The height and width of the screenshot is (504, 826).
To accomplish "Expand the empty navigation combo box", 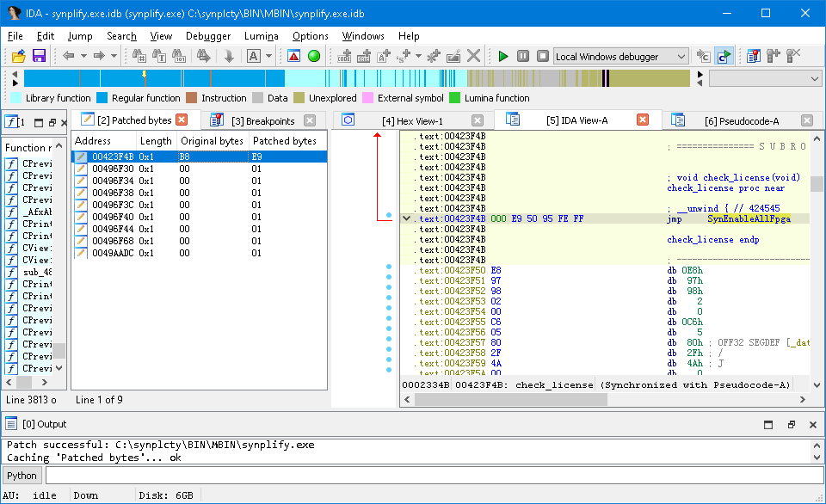I will click(815, 78).
